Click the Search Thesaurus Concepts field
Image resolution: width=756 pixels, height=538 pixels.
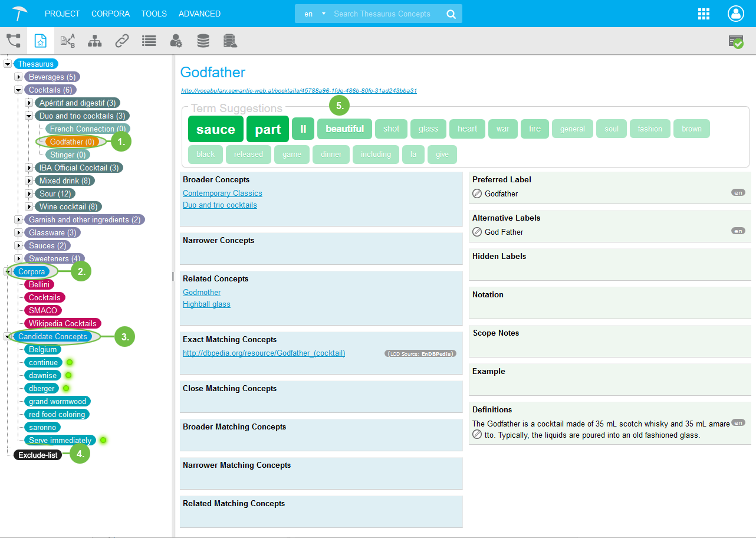click(x=386, y=14)
